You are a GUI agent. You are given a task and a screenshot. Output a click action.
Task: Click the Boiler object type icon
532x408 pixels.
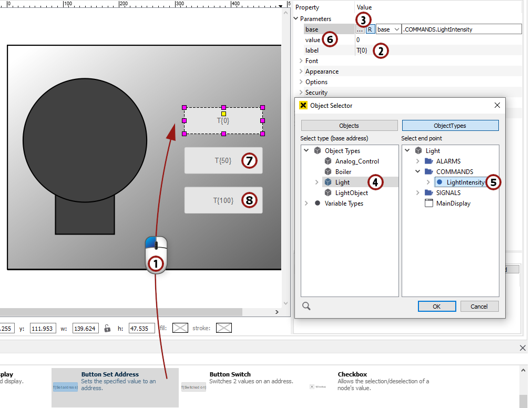pyautogui.click(x=328, y=171)
